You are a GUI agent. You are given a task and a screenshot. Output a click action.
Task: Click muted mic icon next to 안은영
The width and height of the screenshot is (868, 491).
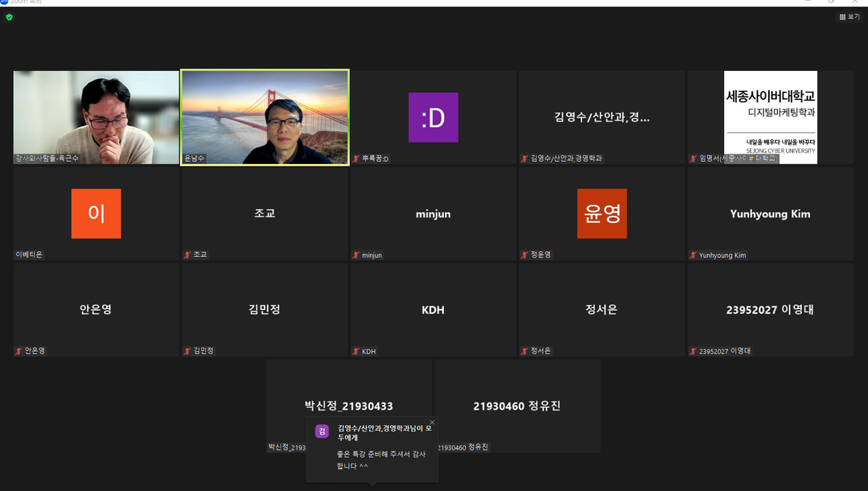(x=19, y=351)
